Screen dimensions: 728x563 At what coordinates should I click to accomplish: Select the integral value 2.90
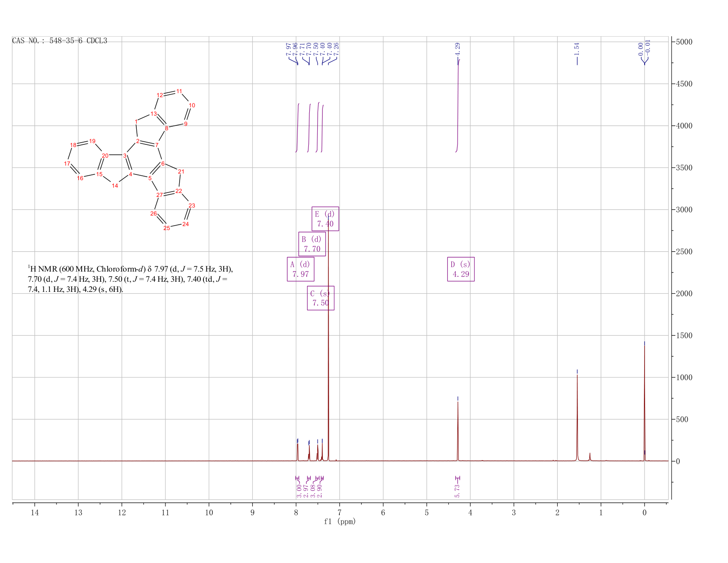point(320,491)
